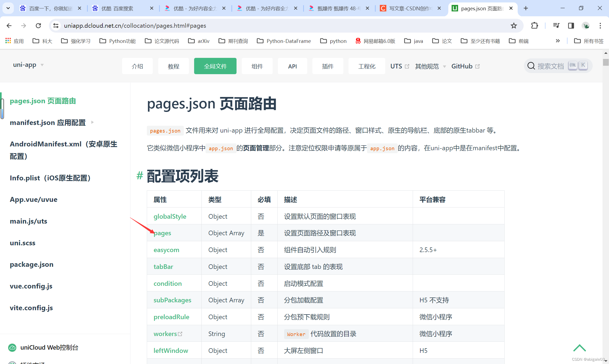Close the 百度一下 tab
The height and width of the screenshot is (364, 609).
coord(79,8)
